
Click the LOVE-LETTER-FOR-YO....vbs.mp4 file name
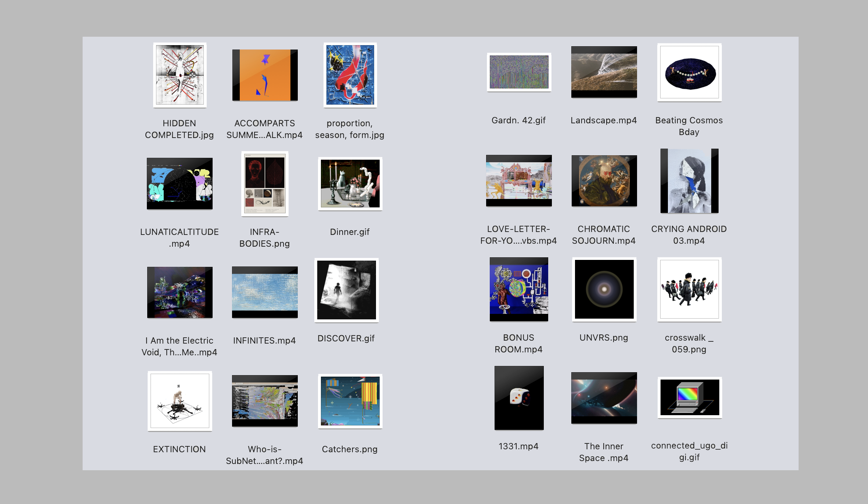pyautogui.click(x=519, y=235)
